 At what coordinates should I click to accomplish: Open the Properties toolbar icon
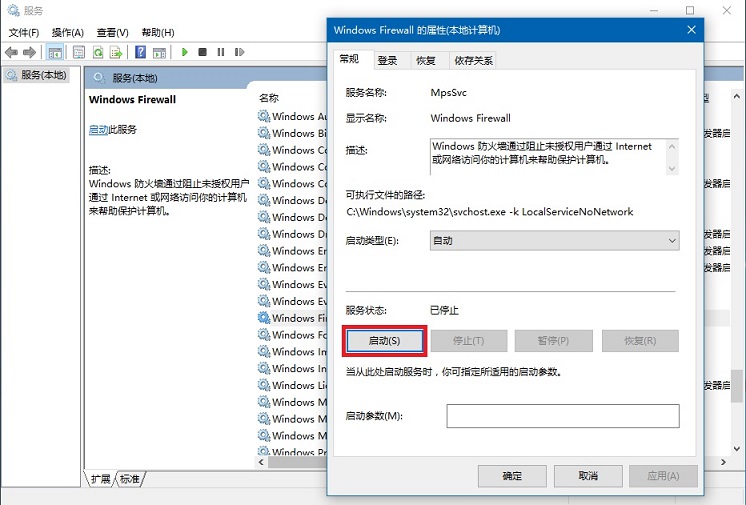pyautogui.click(x=79, y=52)
